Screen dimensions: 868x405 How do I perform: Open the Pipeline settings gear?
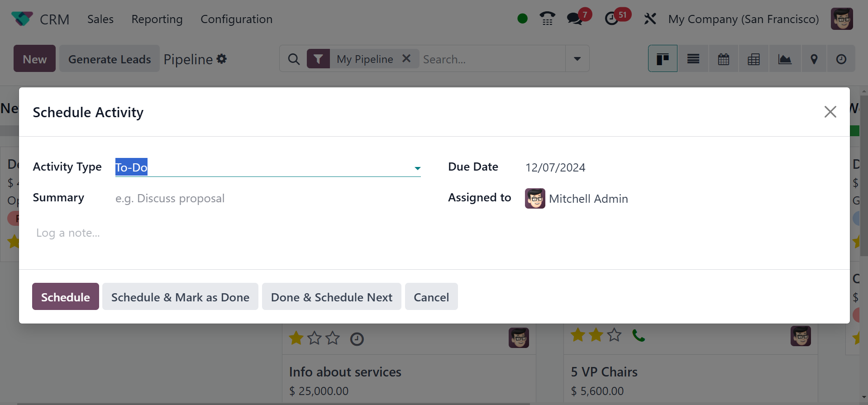(222, 59)
